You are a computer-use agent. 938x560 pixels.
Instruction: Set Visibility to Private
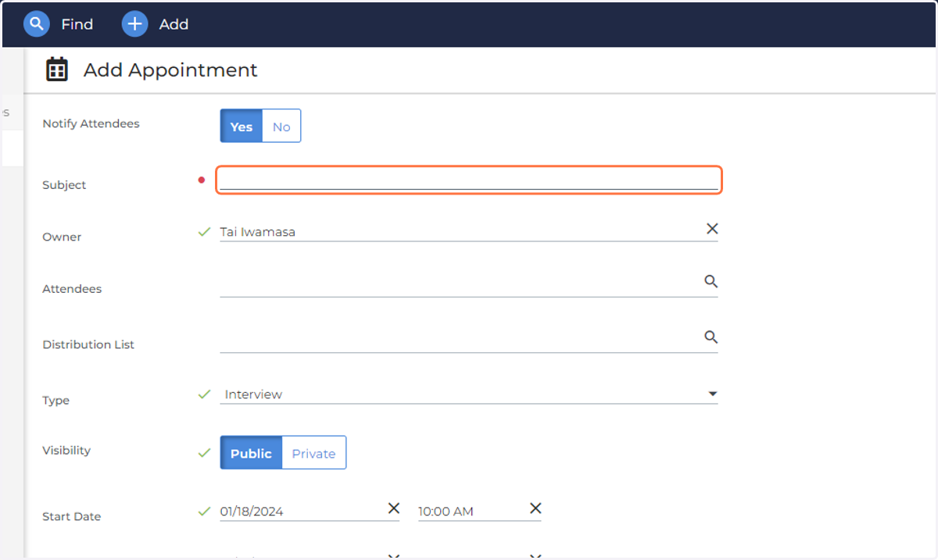[313, 453]
